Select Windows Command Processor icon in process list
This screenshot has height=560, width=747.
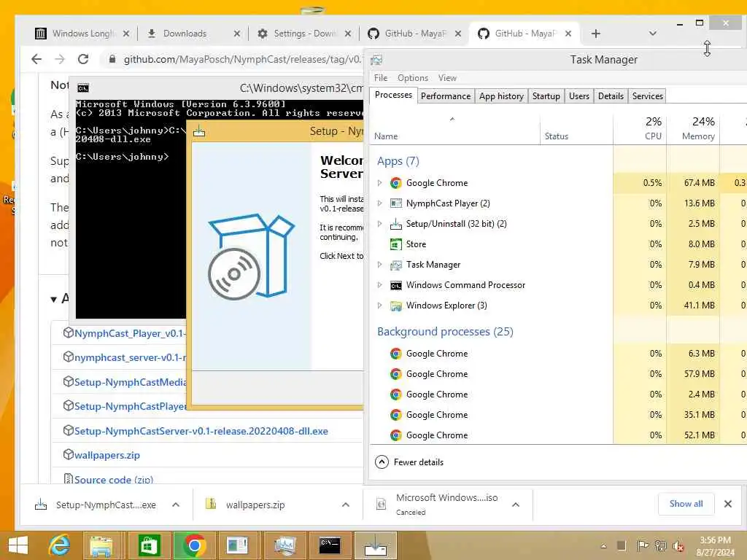click(395, 285)
